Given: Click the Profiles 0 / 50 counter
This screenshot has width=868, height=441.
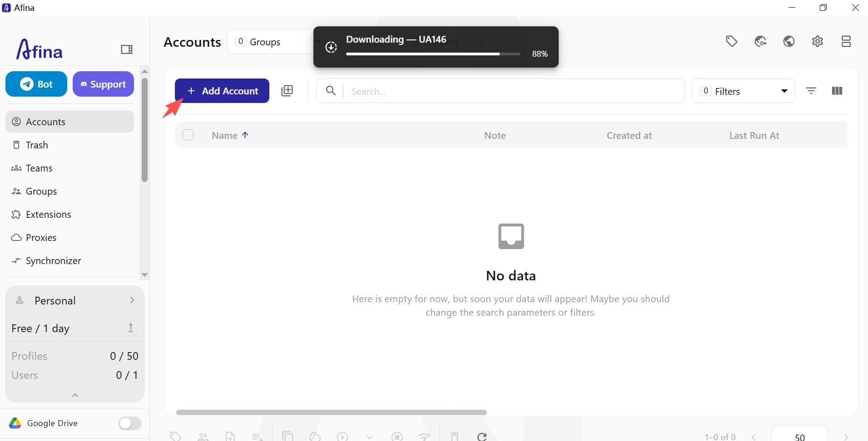Looking at the screenshot, I should coord(75,356).
